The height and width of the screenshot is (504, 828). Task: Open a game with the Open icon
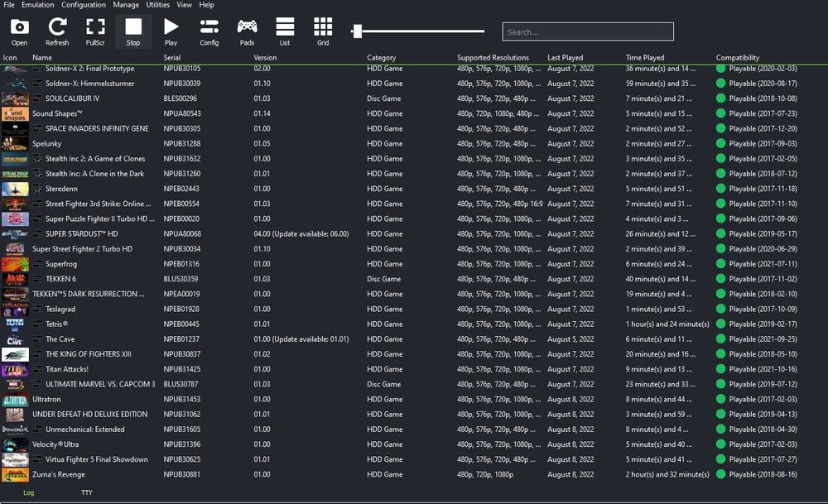point(20,31)
